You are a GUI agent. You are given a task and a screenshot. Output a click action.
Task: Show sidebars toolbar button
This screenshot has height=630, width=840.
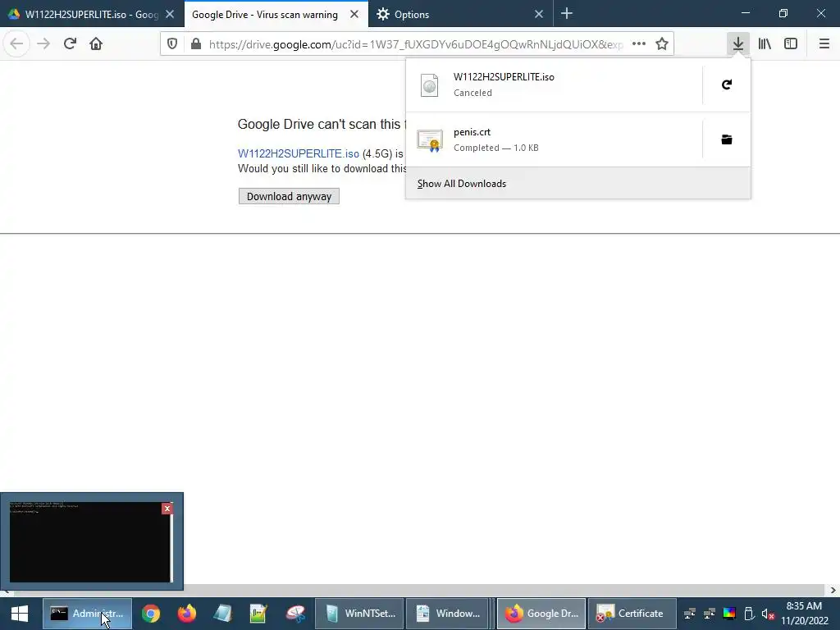[791, 44]
